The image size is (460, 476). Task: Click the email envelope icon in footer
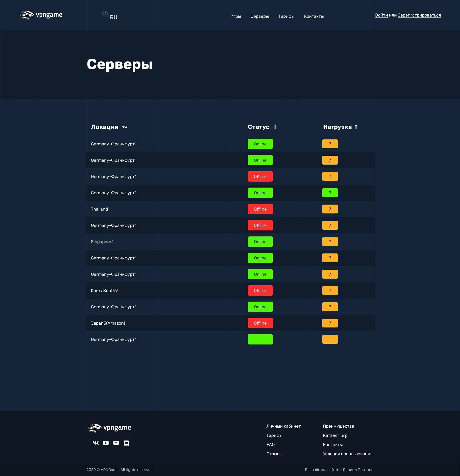116,443
